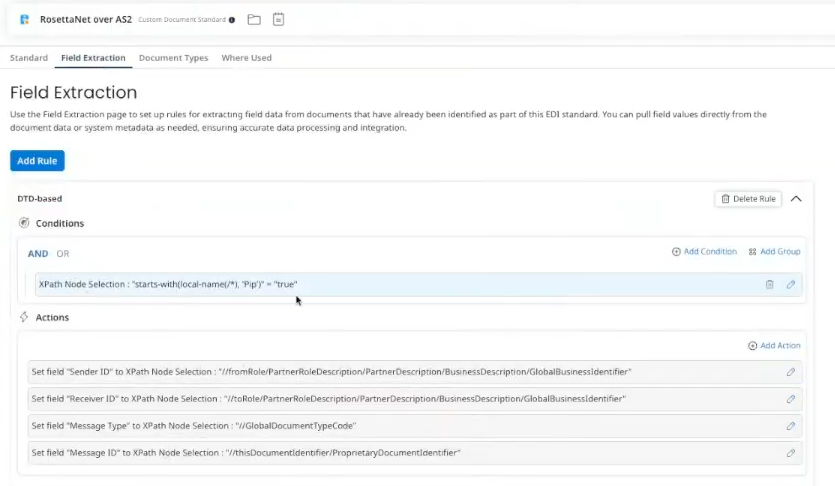Select the Set field "Sender ID" action row

415,372
